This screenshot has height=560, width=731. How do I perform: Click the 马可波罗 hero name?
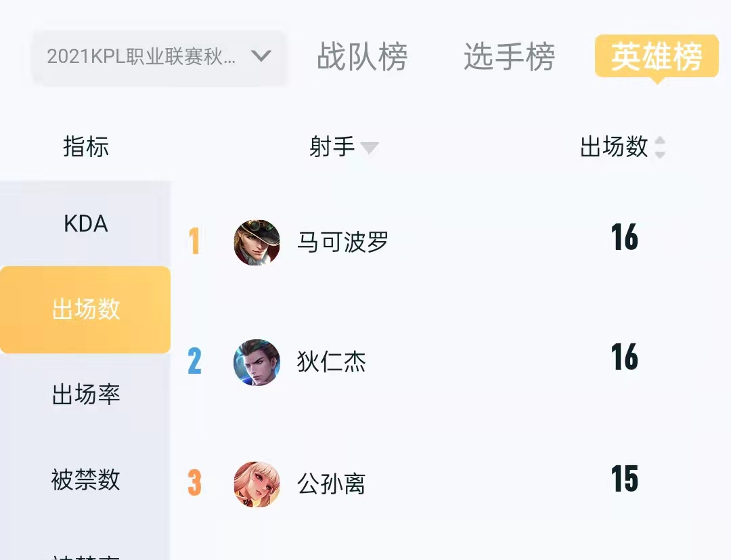pos(342,242)
